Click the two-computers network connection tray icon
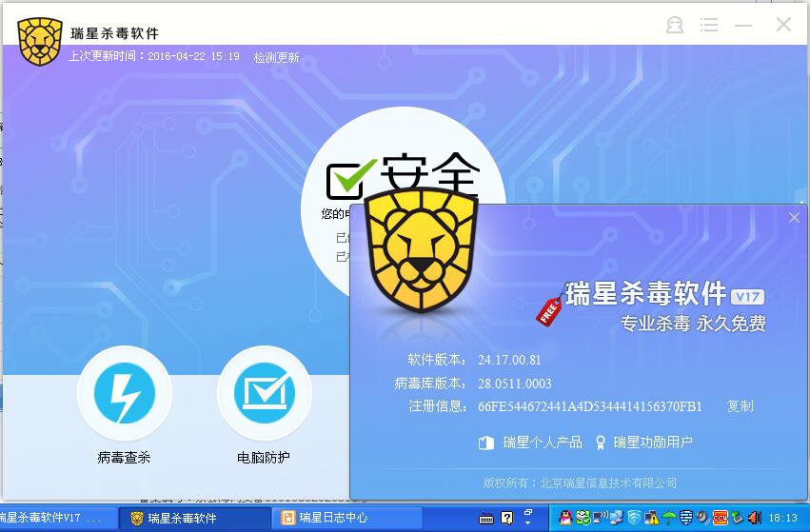The image size is (810, 532). pos(617,518)
